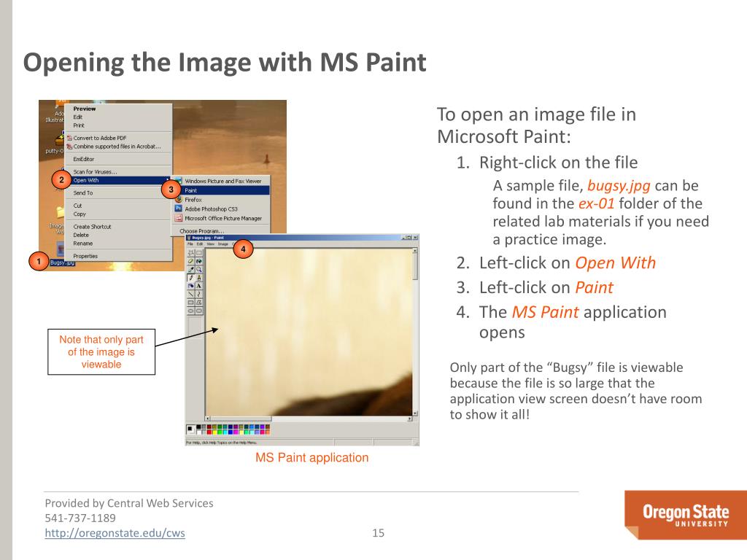Open Paint's Edit menu
The height and width of the screenshot is (560, 747).
click(200, 244)
